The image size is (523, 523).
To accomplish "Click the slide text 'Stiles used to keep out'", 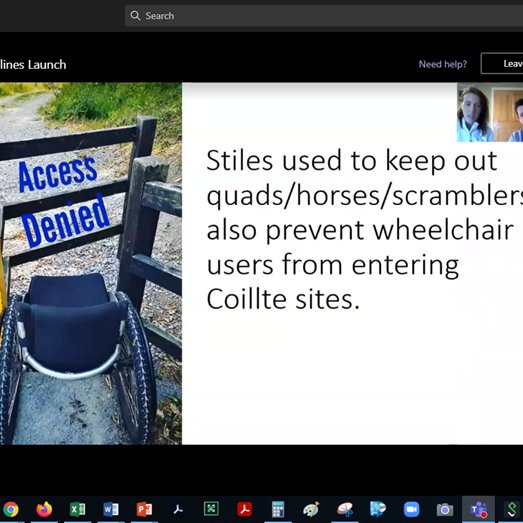I will (x=352, y=160).
